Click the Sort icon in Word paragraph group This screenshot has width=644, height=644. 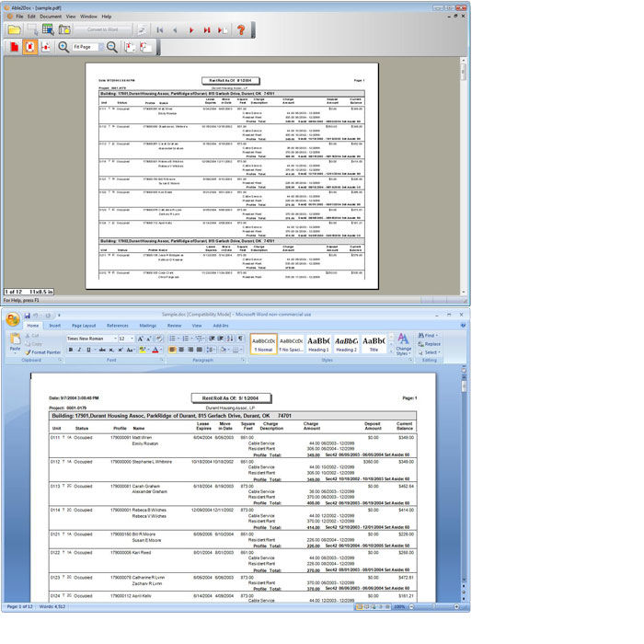tap(230, 338)
